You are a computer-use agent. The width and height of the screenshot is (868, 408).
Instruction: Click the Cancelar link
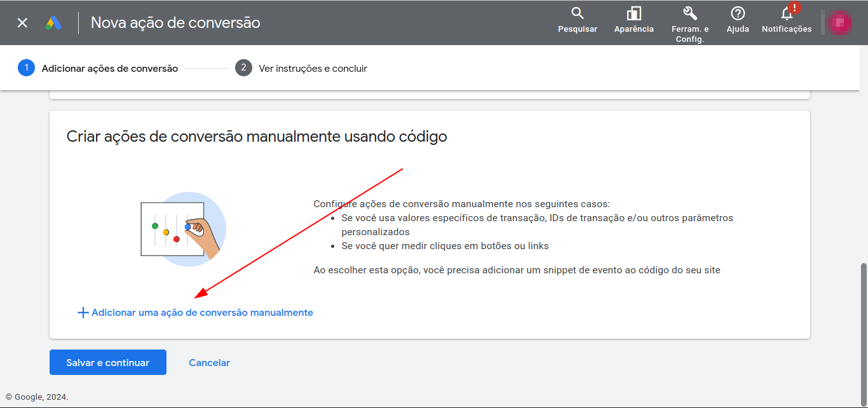pyautogui.click(x=209, y=363)
